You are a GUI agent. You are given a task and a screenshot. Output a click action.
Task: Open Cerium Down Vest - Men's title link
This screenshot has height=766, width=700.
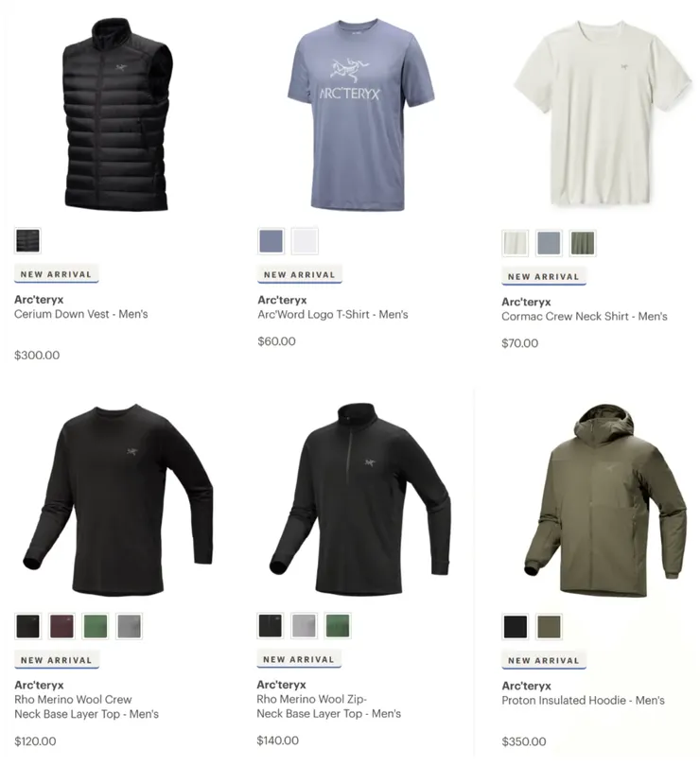[x=81, y=314]
